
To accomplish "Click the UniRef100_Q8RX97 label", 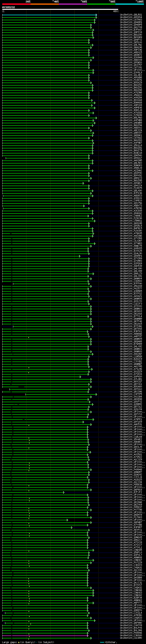I will (x=131, y=133).
